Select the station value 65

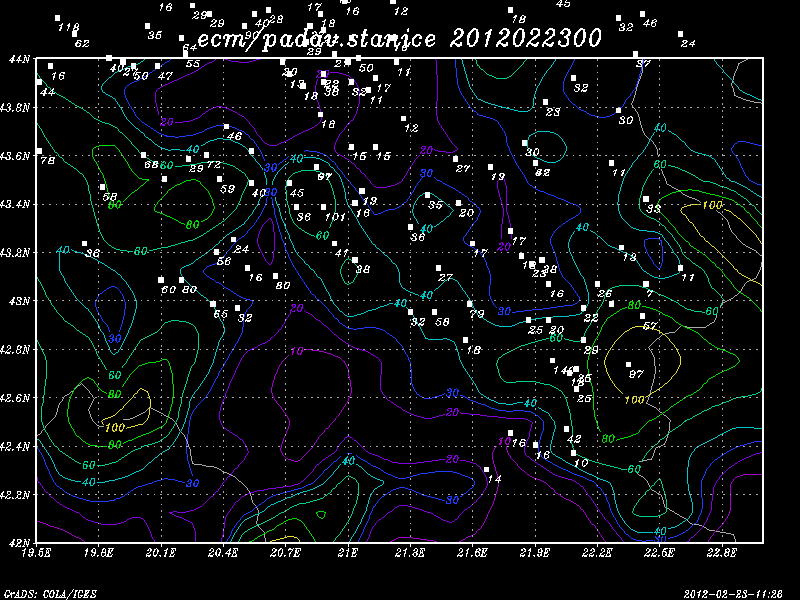point(220,314)
